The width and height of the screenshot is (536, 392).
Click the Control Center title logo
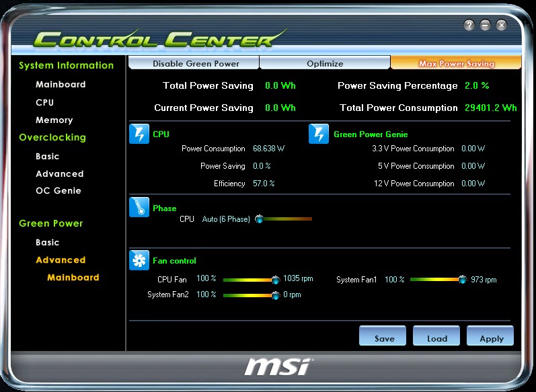pos(160,38)
